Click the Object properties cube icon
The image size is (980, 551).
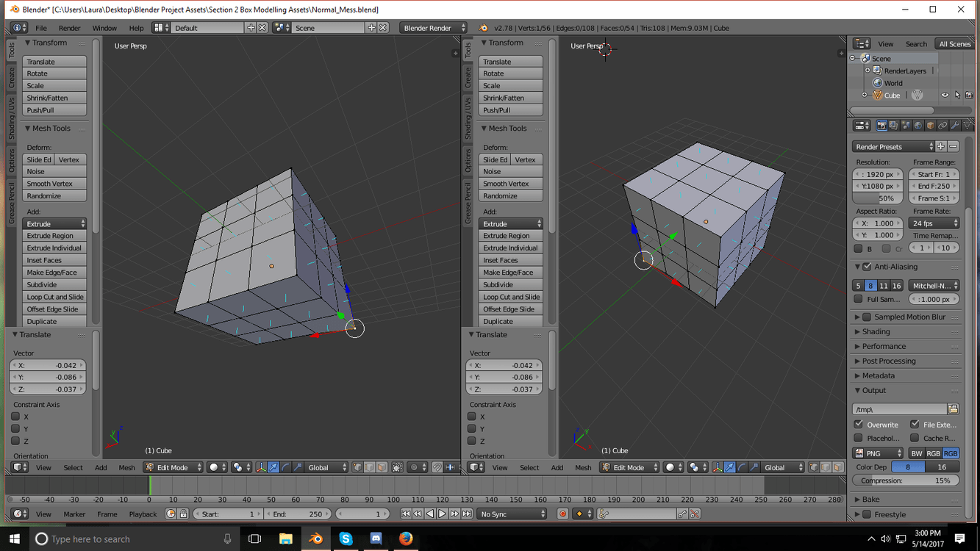point(930,126)
